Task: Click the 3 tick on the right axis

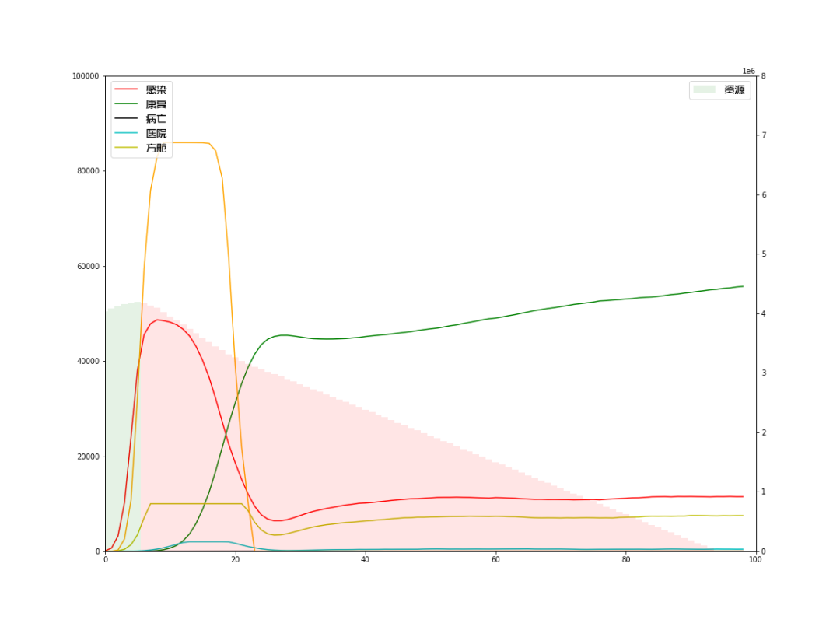Action: [764, 373]
